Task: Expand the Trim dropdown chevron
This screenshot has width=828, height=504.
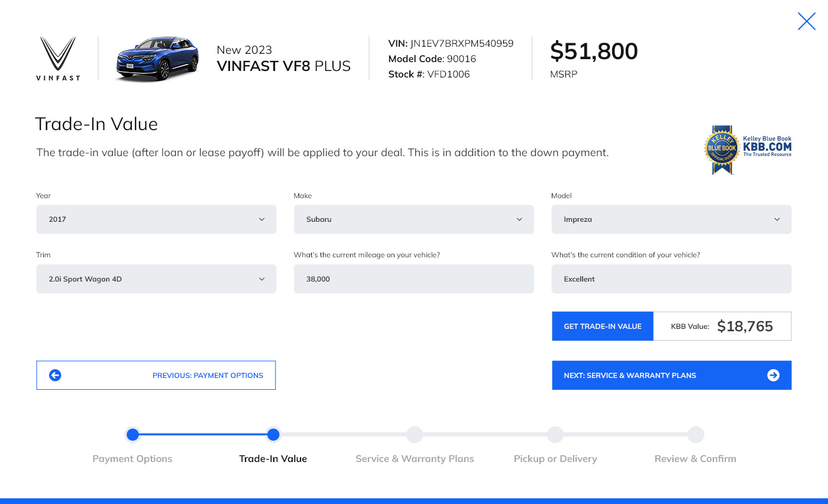Action: point(262,279)
